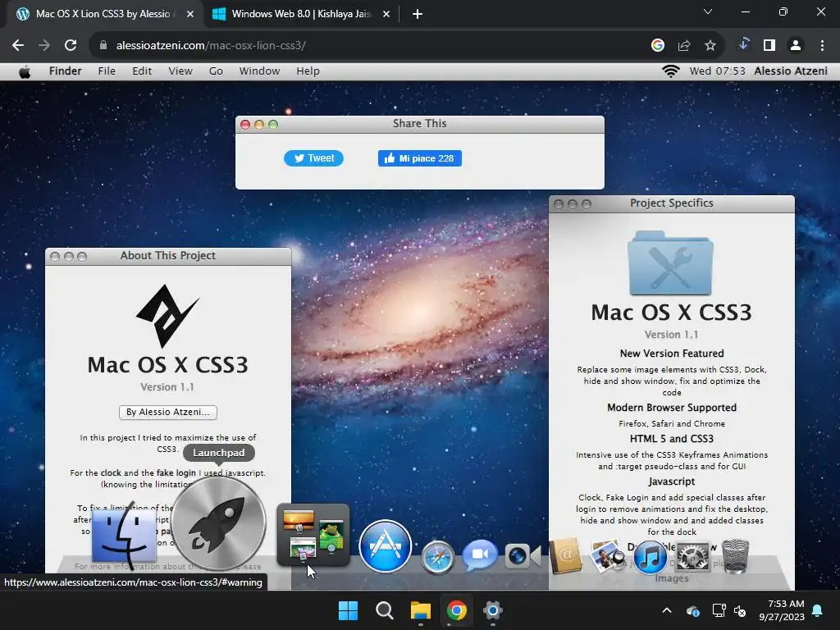Click the By Alessio Atzeni button
The height and width of the screenshot is (630, 840).
pyautogui.click(x=167, y=412)
